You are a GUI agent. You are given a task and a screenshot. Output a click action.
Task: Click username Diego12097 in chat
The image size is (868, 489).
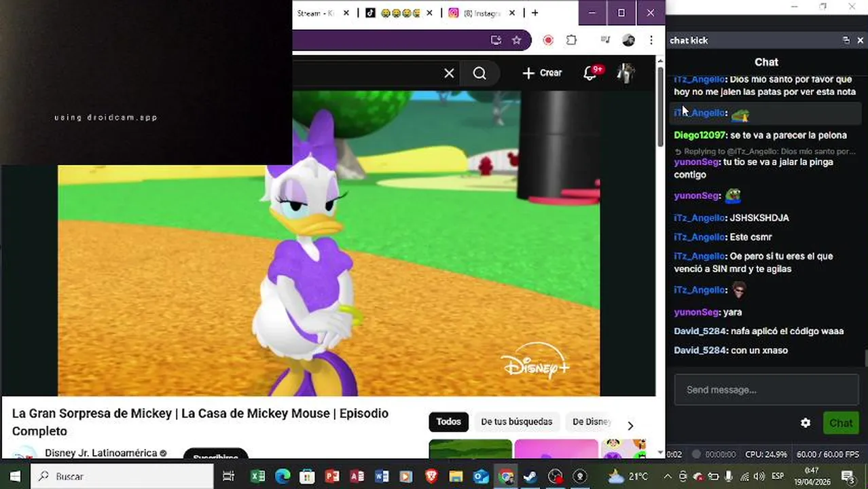pyautogui.click(x=700, y=135)
